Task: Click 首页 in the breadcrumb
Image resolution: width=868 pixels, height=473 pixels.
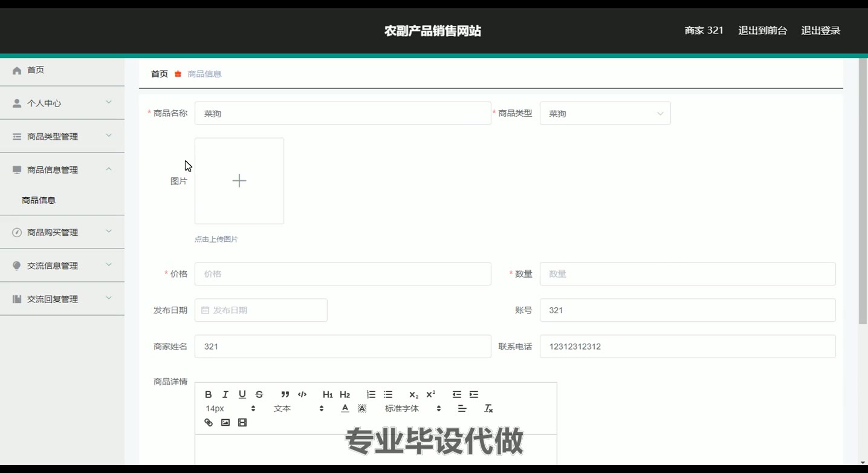Action: (160, 74)
